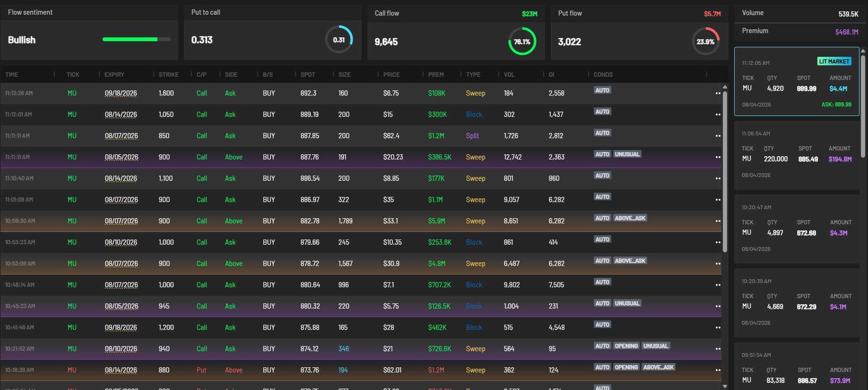Click the $468.1M premium total

[847, 32]
